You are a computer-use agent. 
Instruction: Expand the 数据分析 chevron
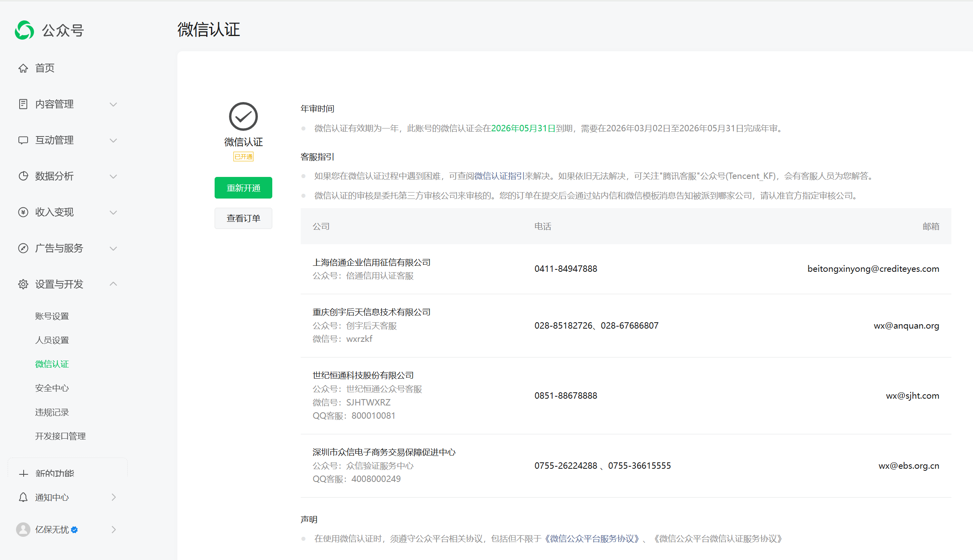[x=113, y=177]
